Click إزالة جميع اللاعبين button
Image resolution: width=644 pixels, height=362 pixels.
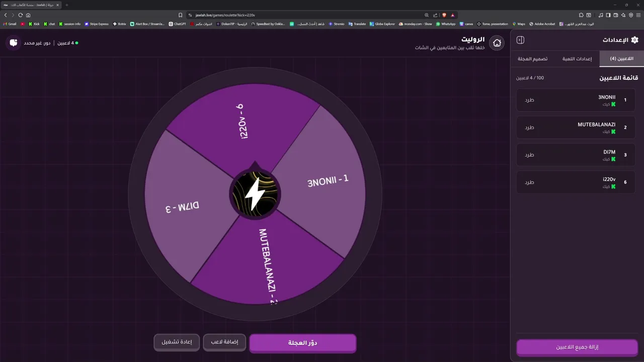click(x=577, y=347)
